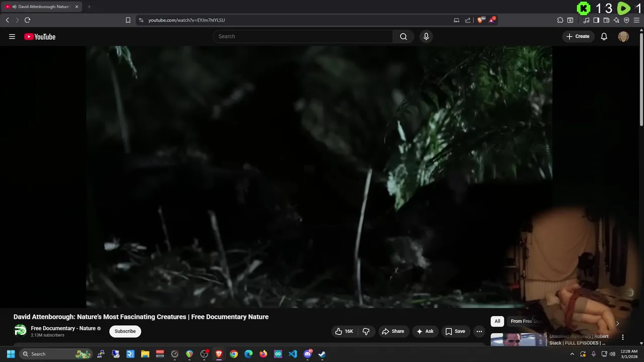Start voice search with the microphone icon
644x362 pixels.
pyautogui.click(x=426, y=36)
